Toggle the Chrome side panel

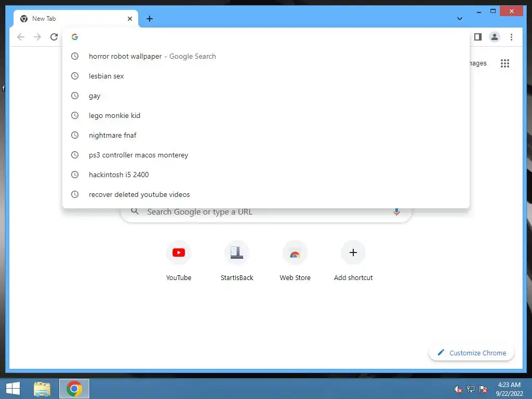(x=478, y=37)
